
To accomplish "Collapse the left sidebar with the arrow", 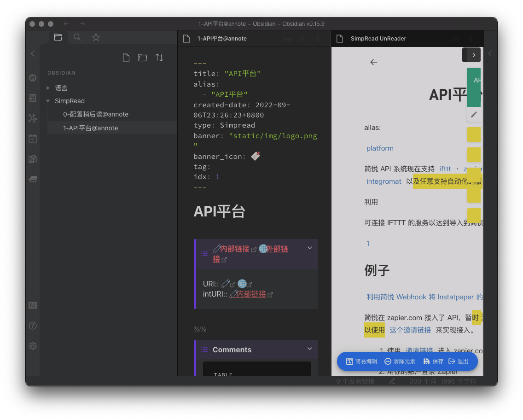I will 33,53.
